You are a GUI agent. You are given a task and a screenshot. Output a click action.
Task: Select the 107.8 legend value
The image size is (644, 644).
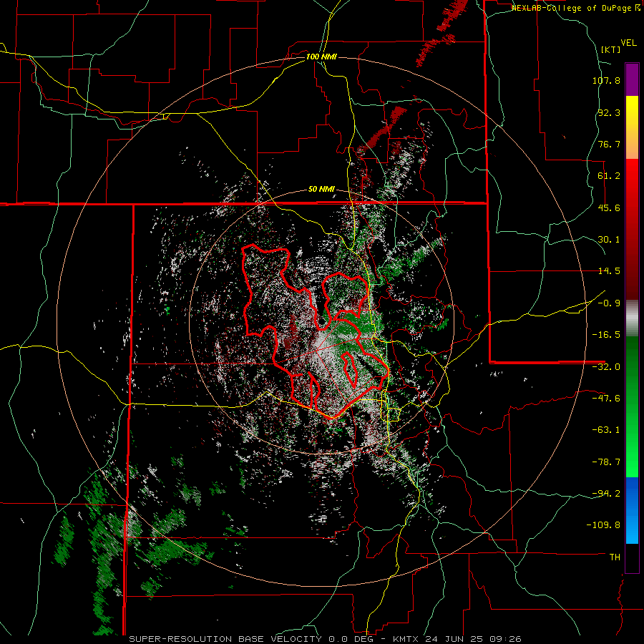pyautogui.click(x=606, y=80)
